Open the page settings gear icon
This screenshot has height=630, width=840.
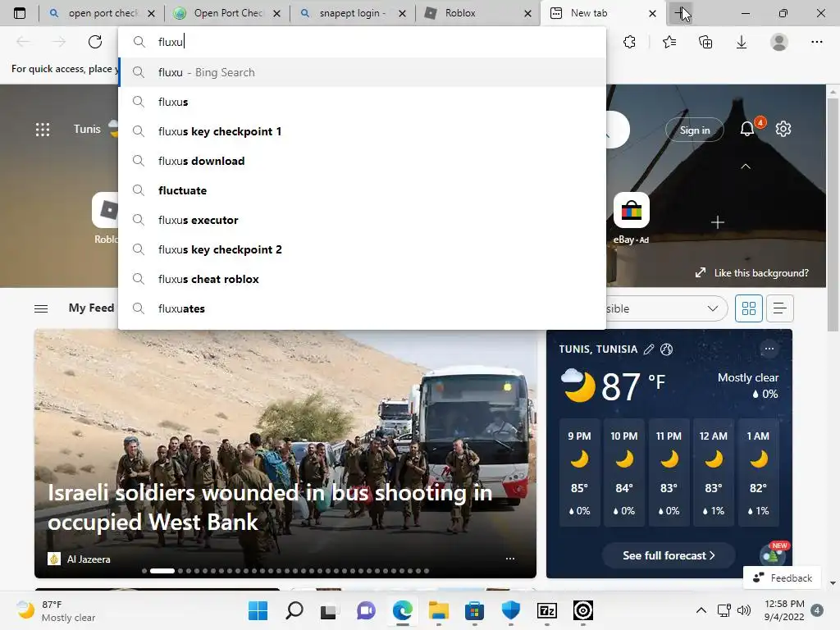point(783,129)
